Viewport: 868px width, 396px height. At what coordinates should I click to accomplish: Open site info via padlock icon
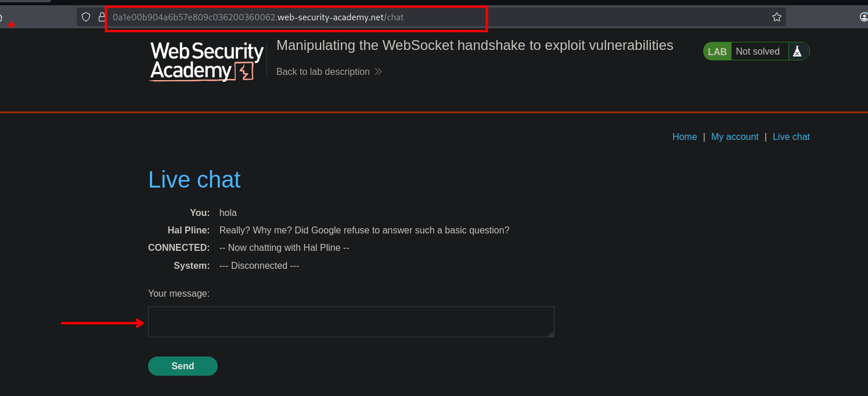click(102, 17)
